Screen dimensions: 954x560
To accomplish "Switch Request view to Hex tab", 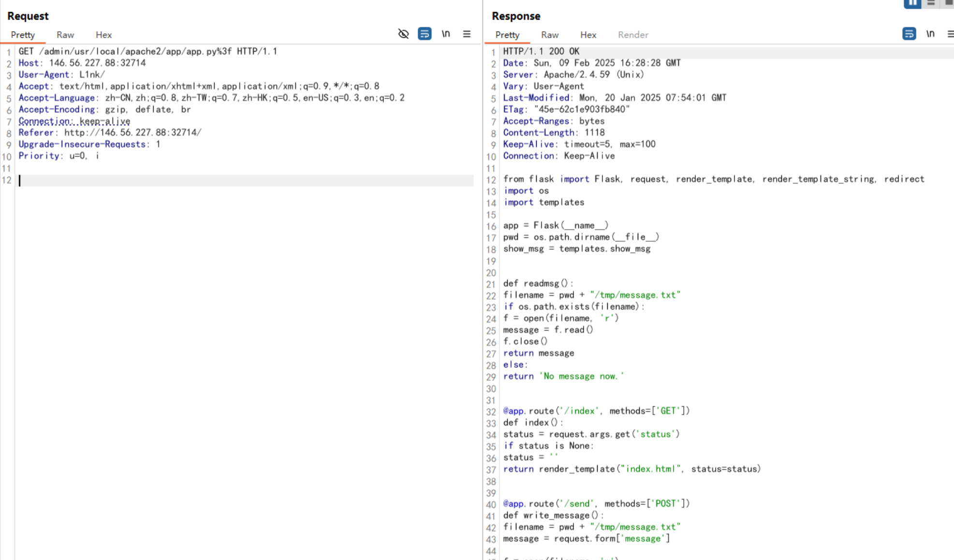I will click(103, 35).
